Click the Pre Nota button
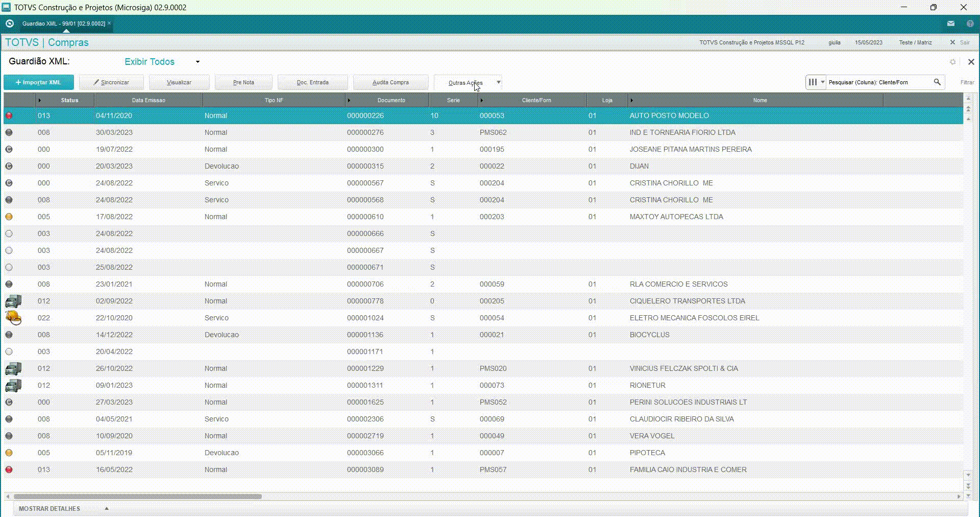Viewport: 980px width, 517px height. click(x=243, y=82)
